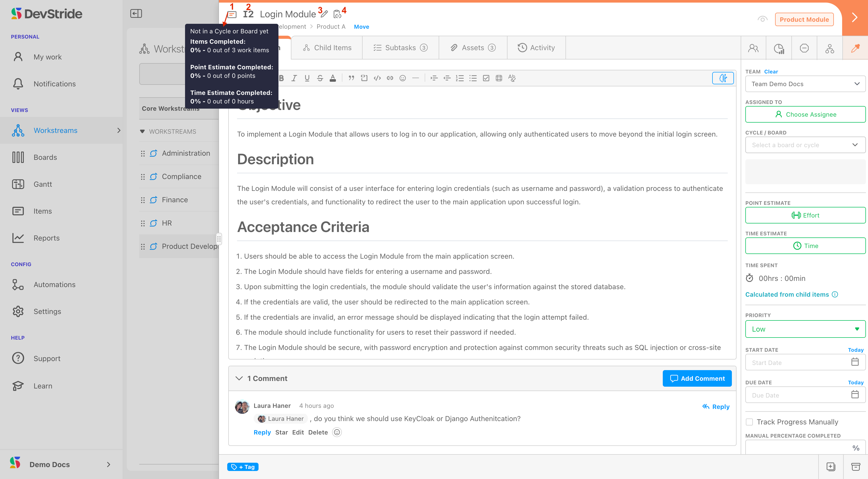This screenshot has height=479, width=868.
Task: Switch to the Subtasks tab
Action: tap(400, 48)
